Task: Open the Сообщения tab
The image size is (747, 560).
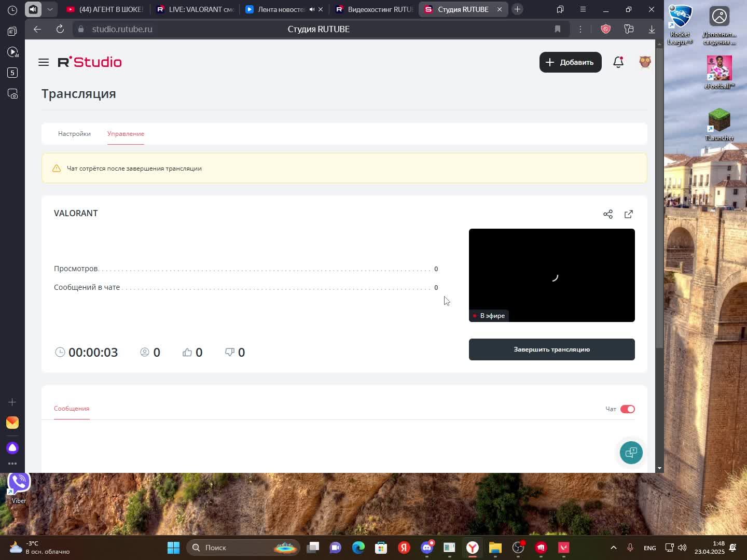Action: tap(72, 409)
